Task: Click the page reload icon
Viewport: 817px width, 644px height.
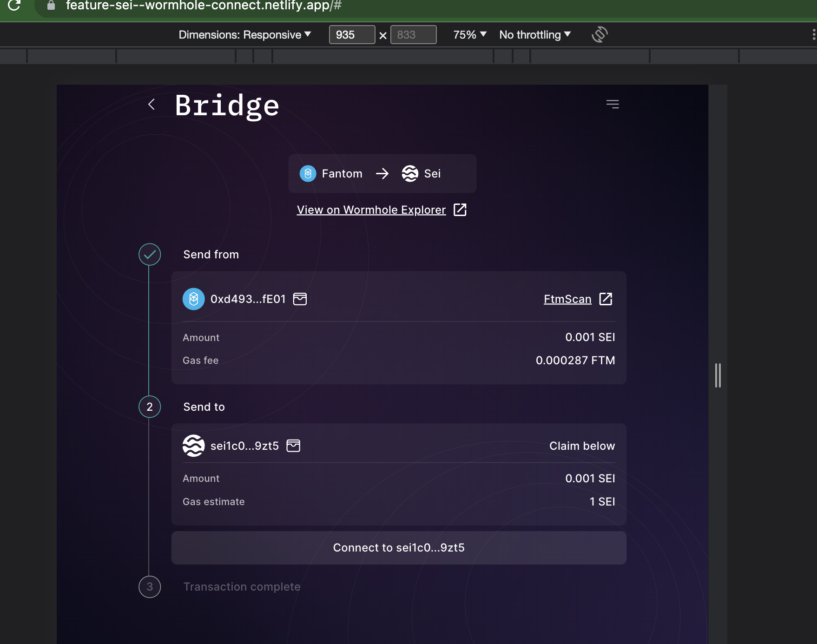Action: click(14, 7)
